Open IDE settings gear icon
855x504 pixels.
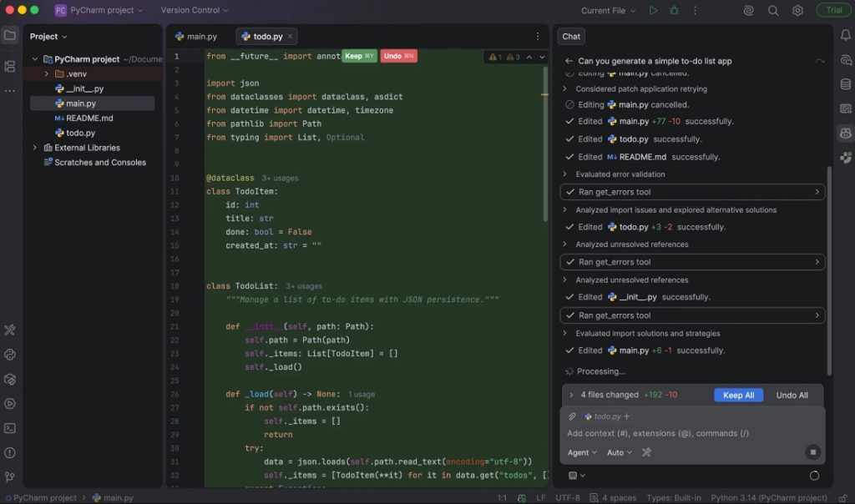[x=797, y=10]
